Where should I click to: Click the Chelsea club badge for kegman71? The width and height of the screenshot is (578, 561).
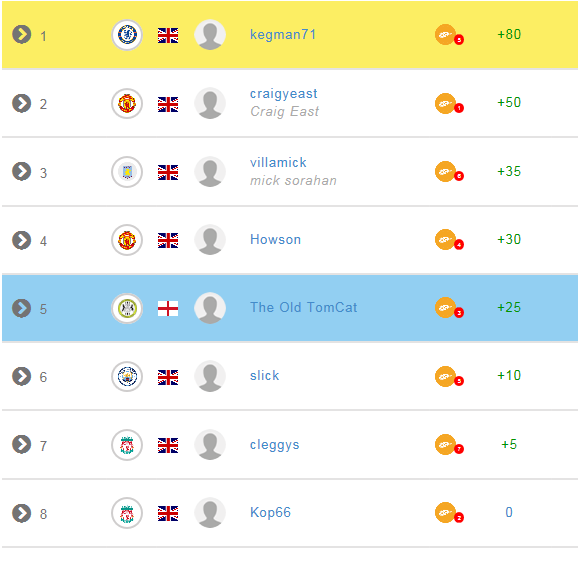(127, 35)
